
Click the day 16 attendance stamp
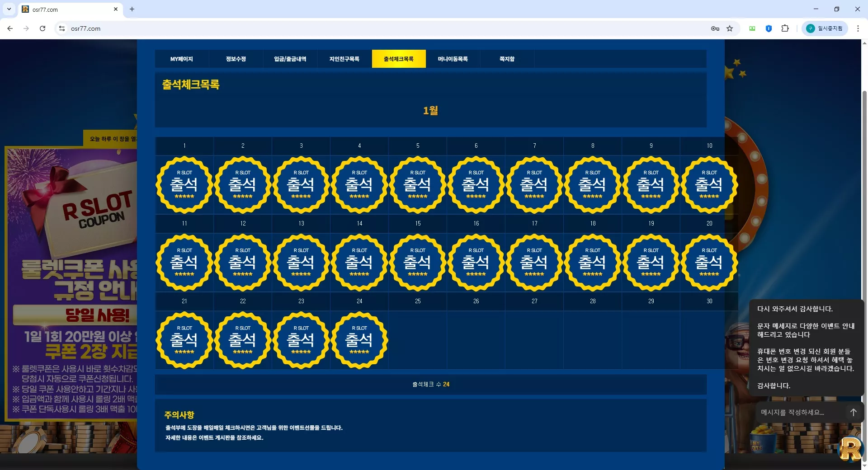click(x=476, y=262)
